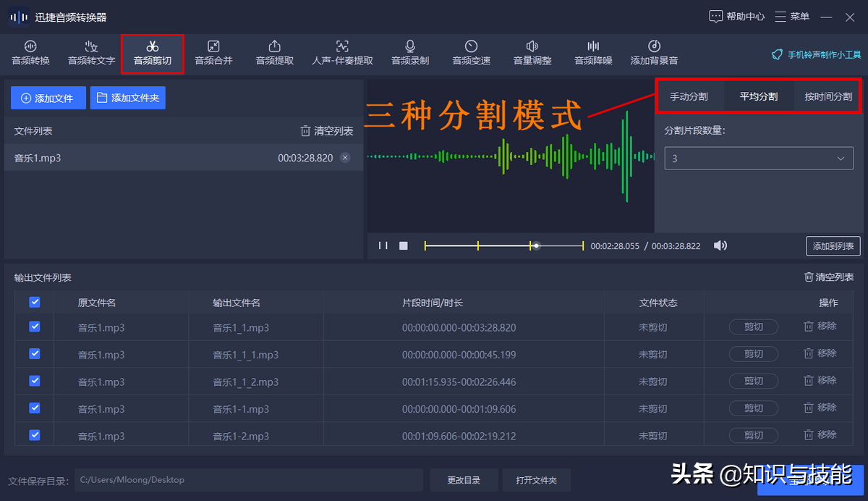Switch to the 按时间分割 time split tab

point(828,96)
